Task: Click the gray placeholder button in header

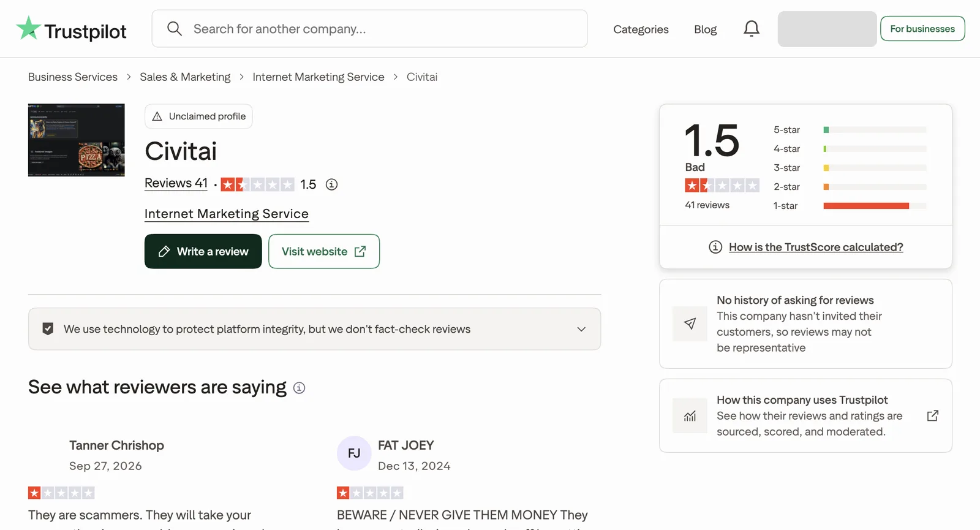Action: pyautogui.click(x=827, y=29)
